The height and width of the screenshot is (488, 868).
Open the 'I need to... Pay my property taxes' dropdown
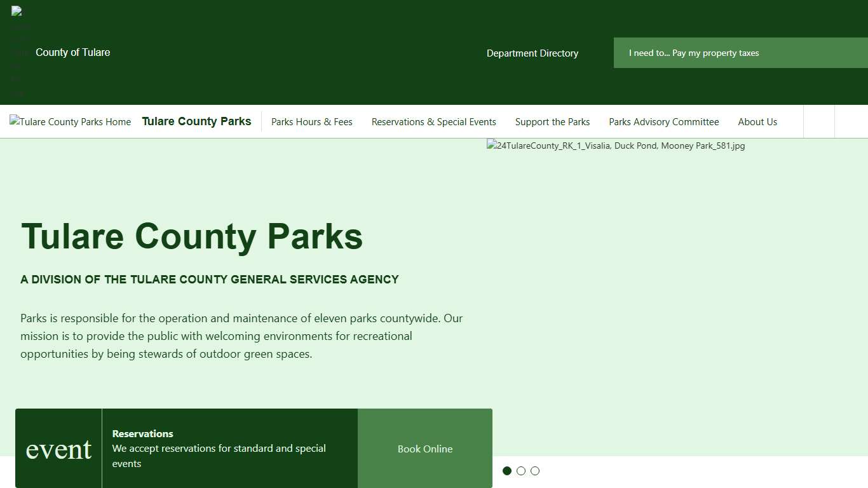(694, 53)
